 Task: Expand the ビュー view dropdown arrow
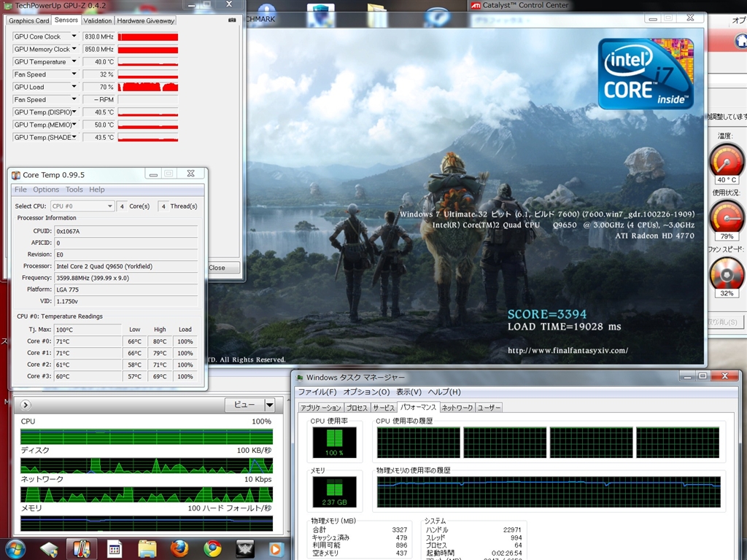269,405
